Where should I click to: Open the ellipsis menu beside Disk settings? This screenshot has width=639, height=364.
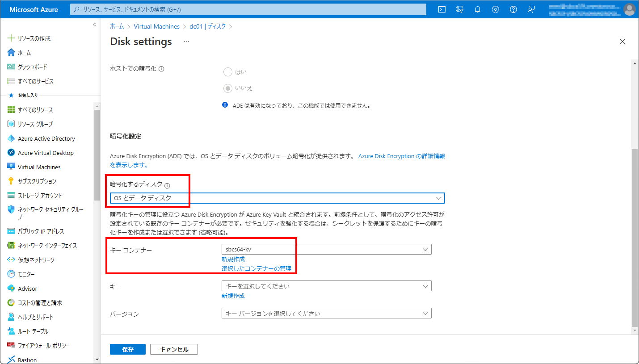pyautogui.click(x=186, y=42)
